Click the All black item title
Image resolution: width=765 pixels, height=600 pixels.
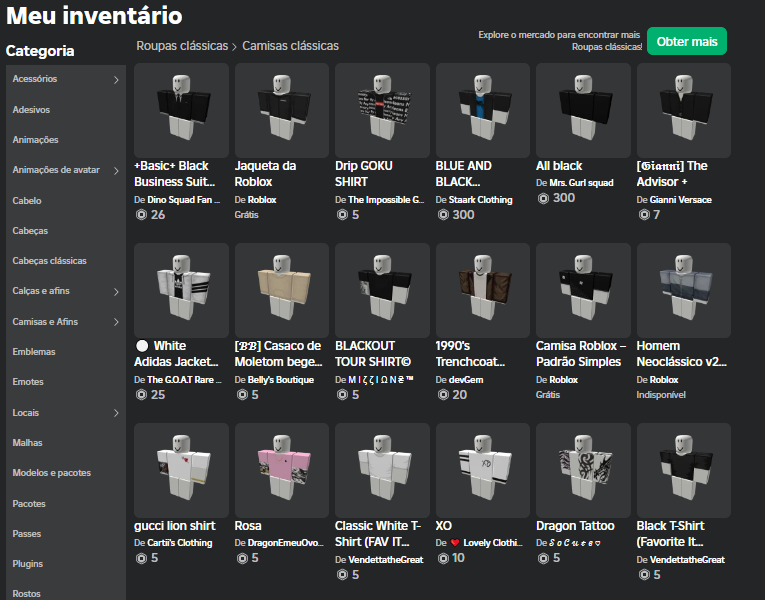click(x=559, y=166)
